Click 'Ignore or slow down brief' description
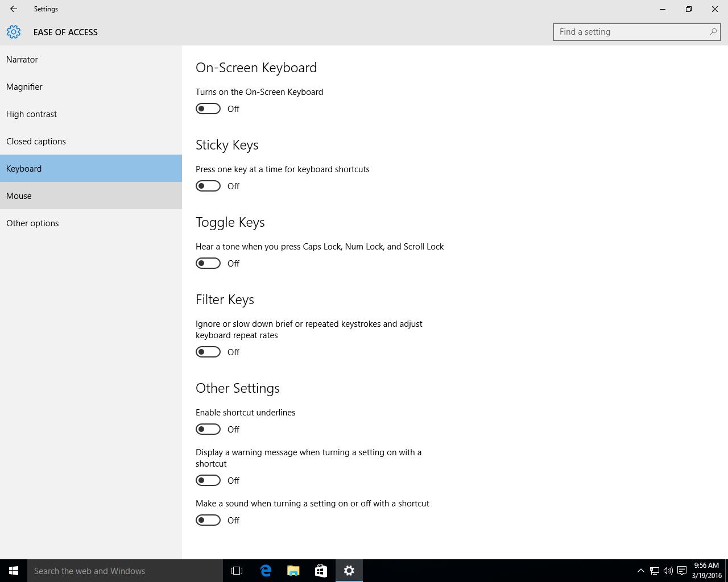Viewport: 728px width, 582px height. pos(309,330)
